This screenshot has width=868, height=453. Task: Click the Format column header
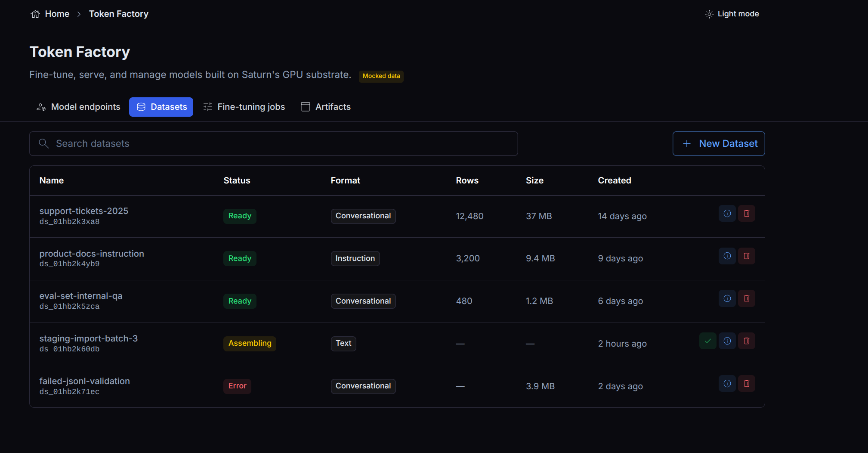[345, 180]
